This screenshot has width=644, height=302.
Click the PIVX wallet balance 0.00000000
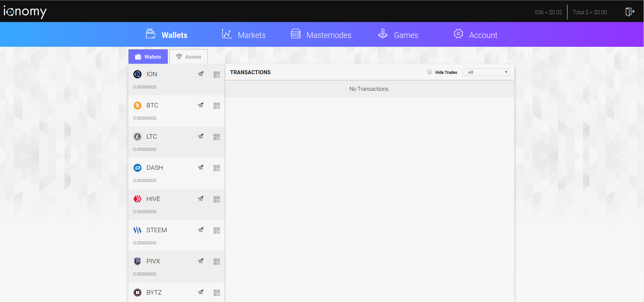145,274
